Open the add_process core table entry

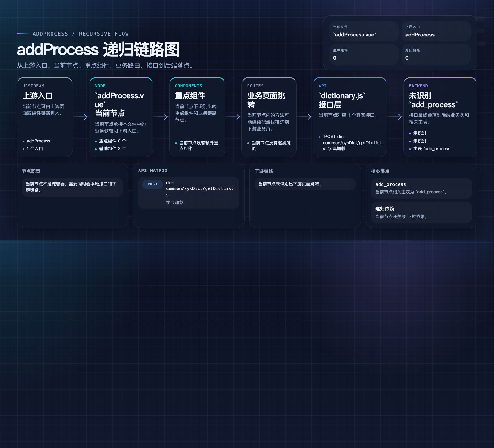tap(421, 188)
